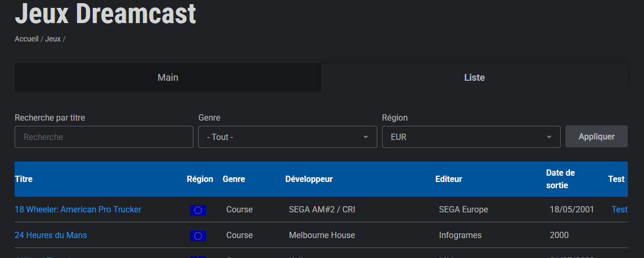Click the Développeur column header

[x=309, y=179]
